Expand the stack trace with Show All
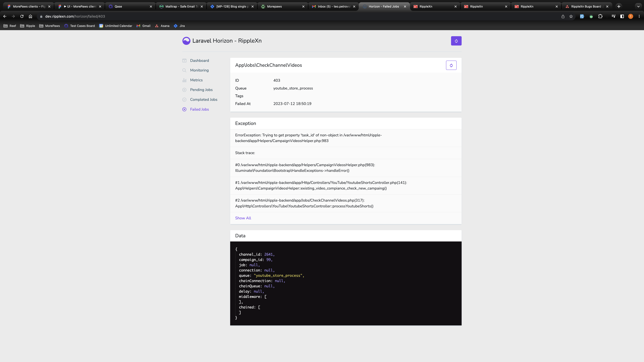 pyautogui.click(x=243, y=218)
